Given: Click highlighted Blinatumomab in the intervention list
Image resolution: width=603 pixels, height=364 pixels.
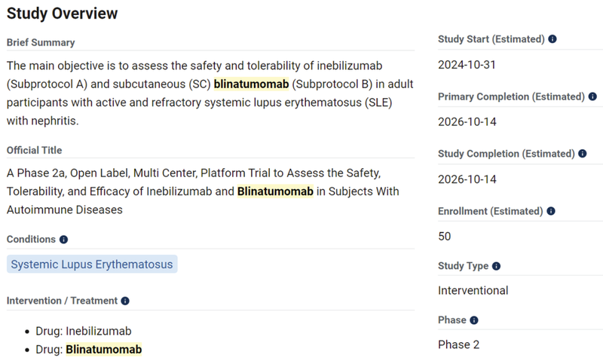Looking at the screenshot, I should click(x=103, y=349).
